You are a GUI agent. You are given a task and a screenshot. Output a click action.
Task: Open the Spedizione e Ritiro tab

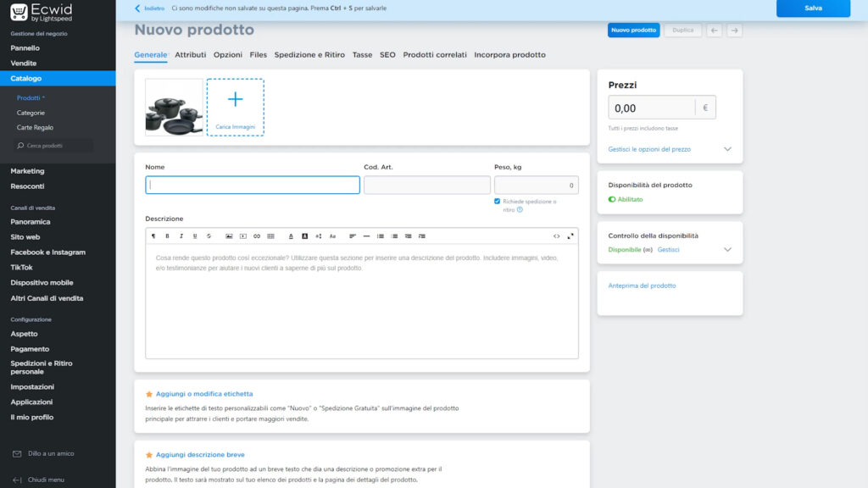click(x=309, y=55)
